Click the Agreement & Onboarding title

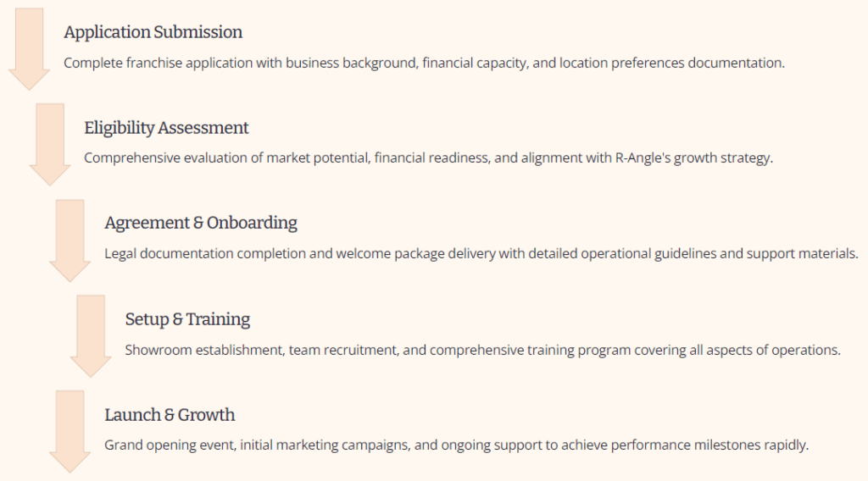[x=201, y=224]
